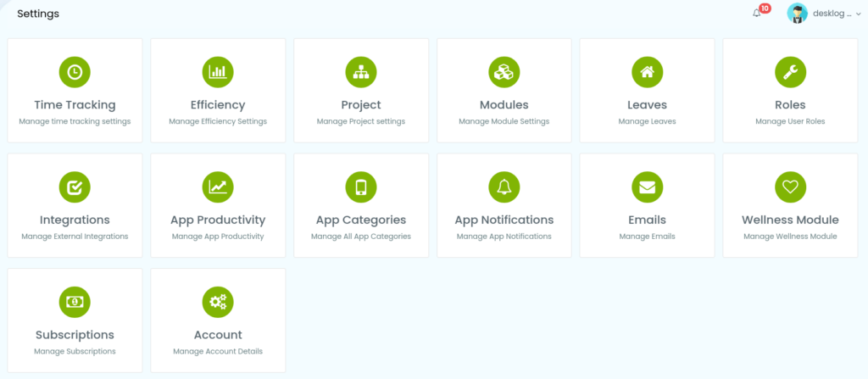Click the desklog username label
The image size is (868, 379).
point(832,14)
